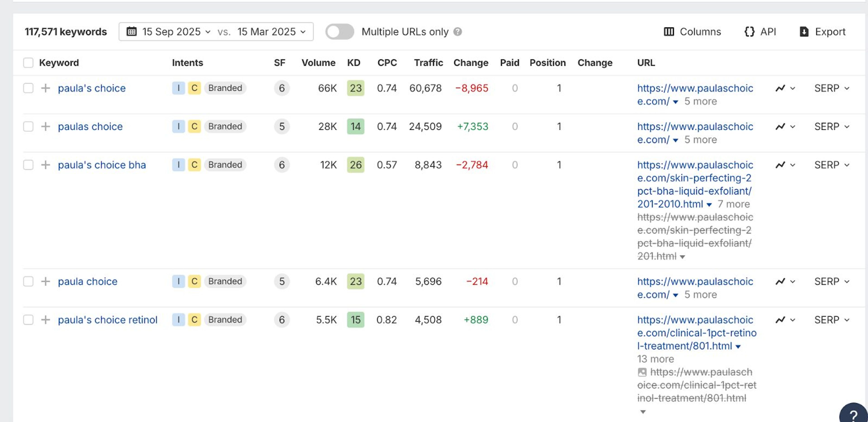Open keyword link paulas choice
Image resolution: width=868 pixels, height=422 pixels.
[x=90, y=126]
